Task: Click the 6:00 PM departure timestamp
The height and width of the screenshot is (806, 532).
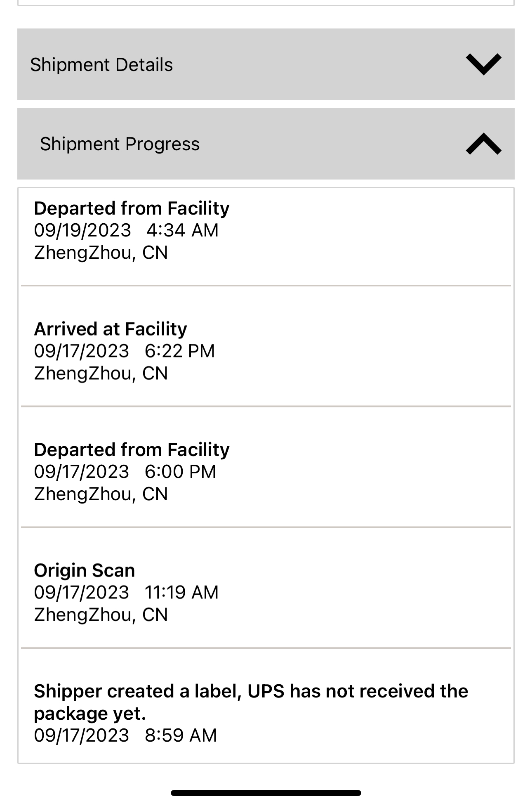Action: pyautogui.click(x=180, y=472)
